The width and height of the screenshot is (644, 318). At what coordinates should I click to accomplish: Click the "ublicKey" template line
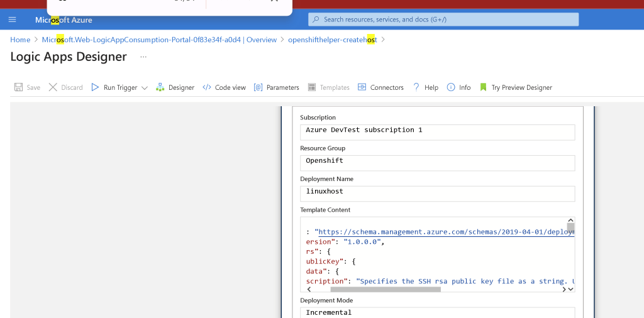[331, 261]
